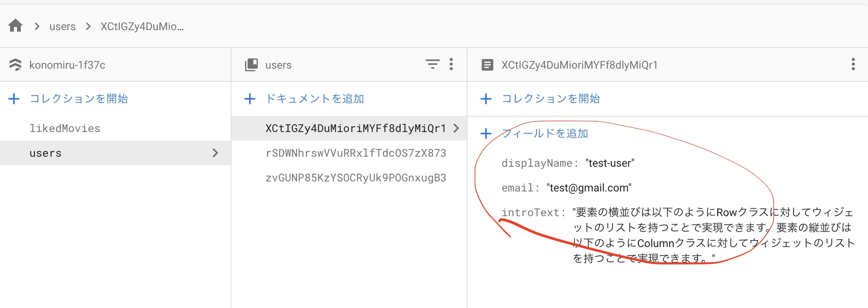Click the breadcrumb arrow after users
This screenshot has height=308, width=868.
coord(88,26)
